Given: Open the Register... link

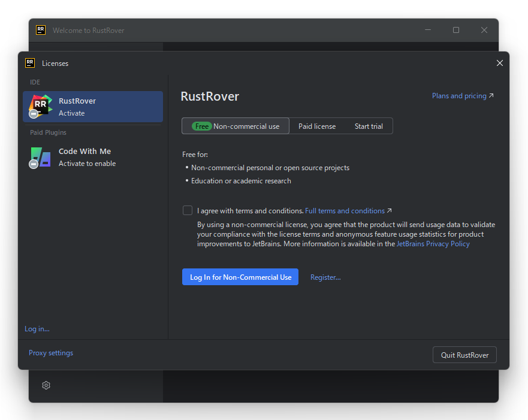Looking at the screenshot, I should (325, 277).
